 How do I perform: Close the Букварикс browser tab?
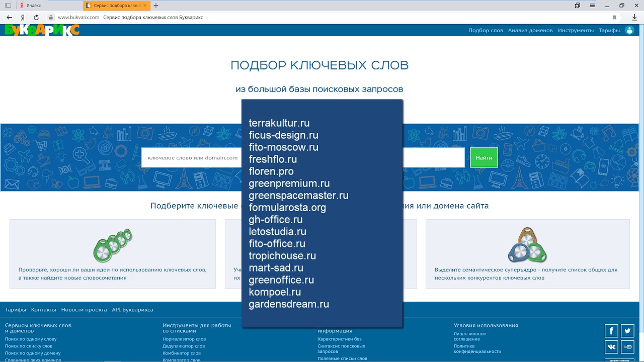coord(146,6)
